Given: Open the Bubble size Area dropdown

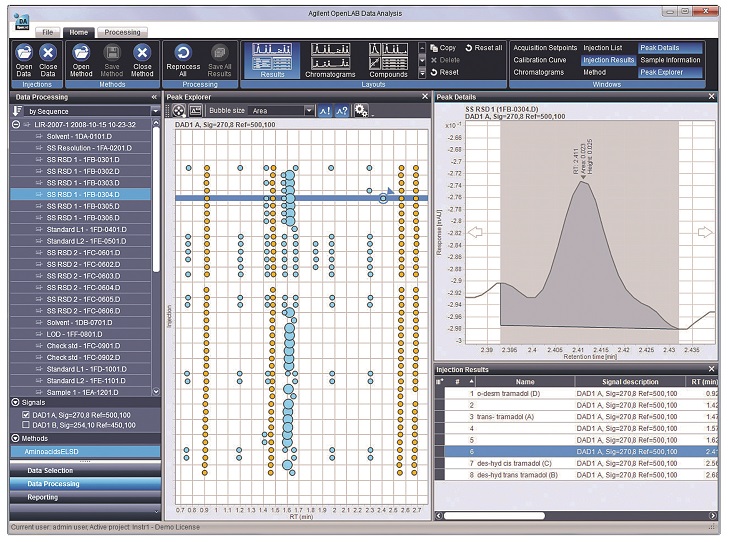Looking at the screenshot, I should (309, 111).
